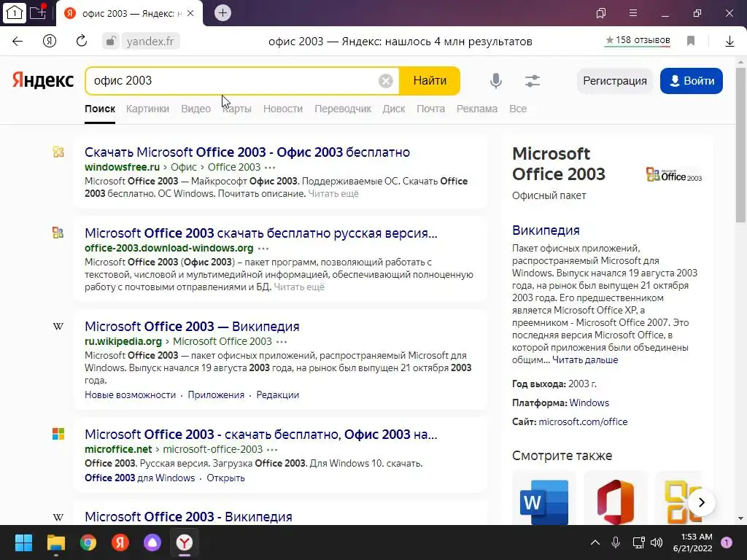747x560 pixels.
Task: Open options dots for microffice.net result
Action: 272,449
